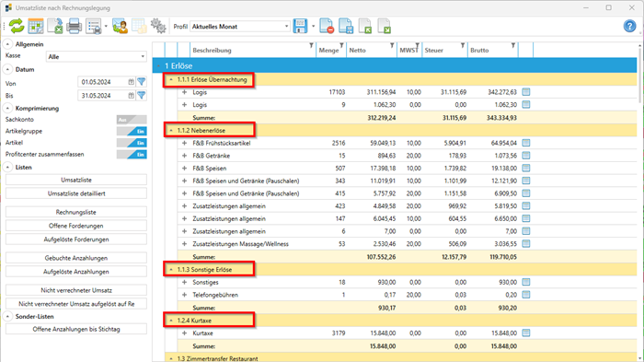Open detail icon for F&B Speisen row
Viewport: 644px width, 362px height.
click(526, 168)
